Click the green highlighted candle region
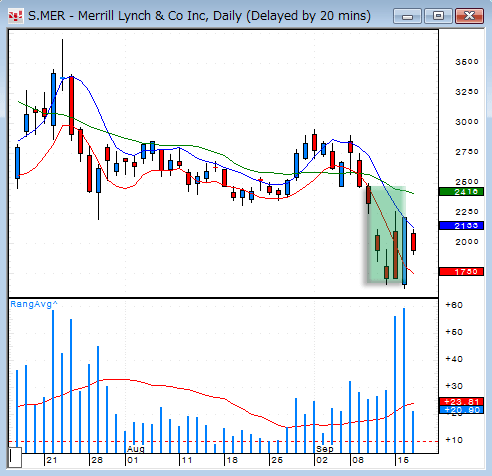The image size is (492, 476). [x=387, y=234]
